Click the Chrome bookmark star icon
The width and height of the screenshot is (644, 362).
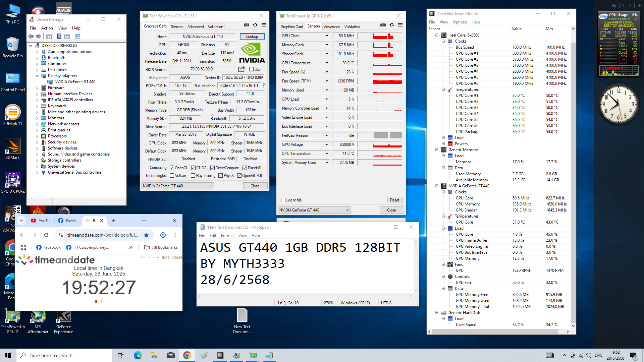[146, 235]
